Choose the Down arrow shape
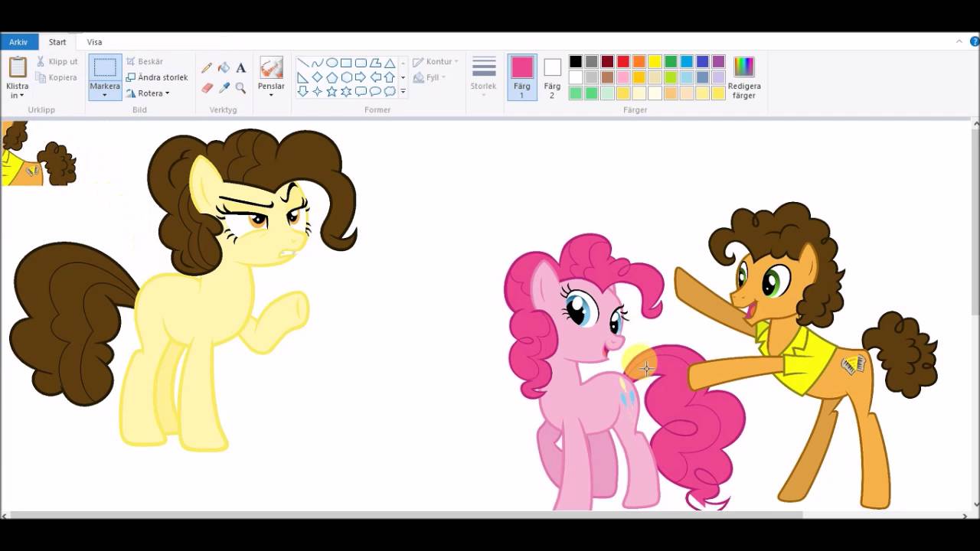 coord(302,91)
